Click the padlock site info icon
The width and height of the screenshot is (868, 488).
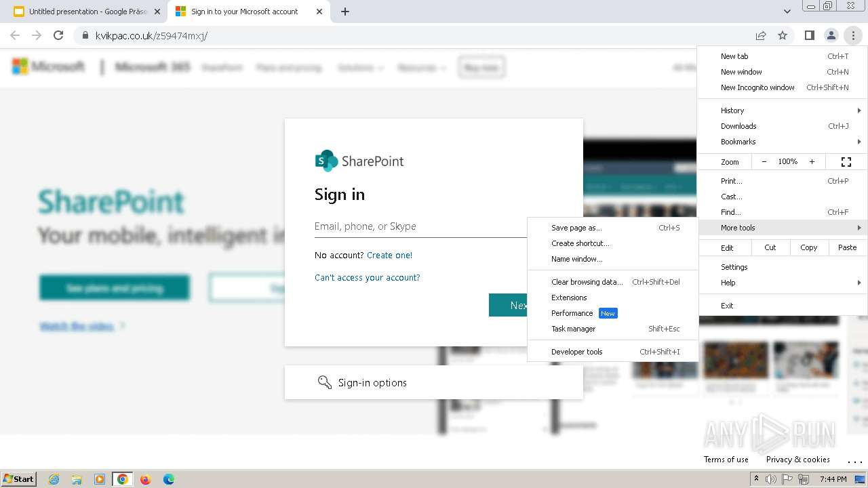coord(85,35)
